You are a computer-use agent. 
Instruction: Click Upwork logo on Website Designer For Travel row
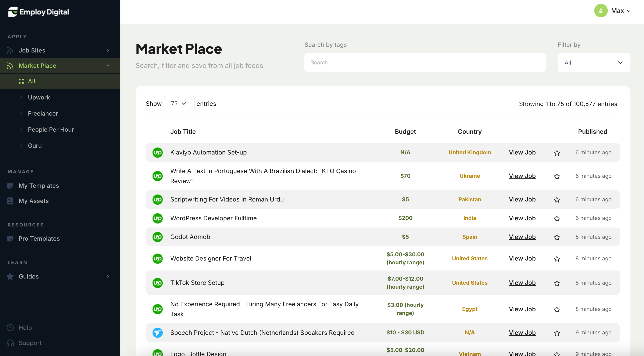157,259
